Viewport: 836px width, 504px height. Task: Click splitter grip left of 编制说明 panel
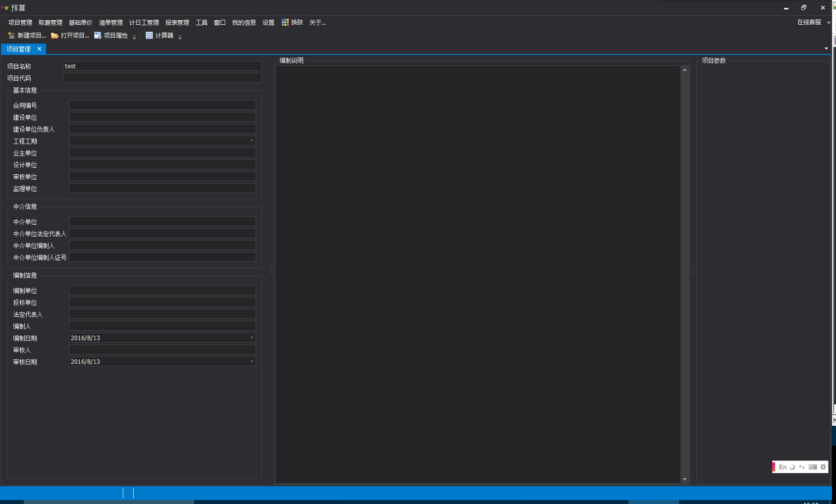coord(271,270)
